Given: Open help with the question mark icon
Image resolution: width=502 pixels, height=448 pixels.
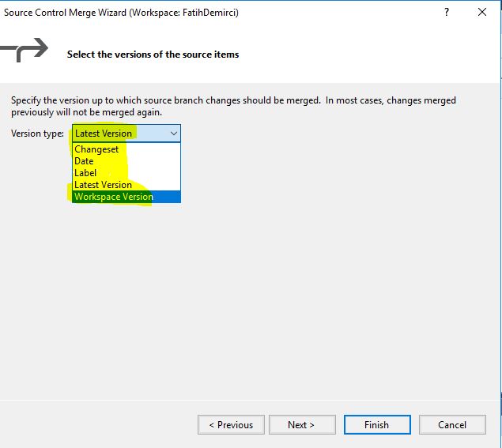Looking at the screenshot, I should point(447,12).
